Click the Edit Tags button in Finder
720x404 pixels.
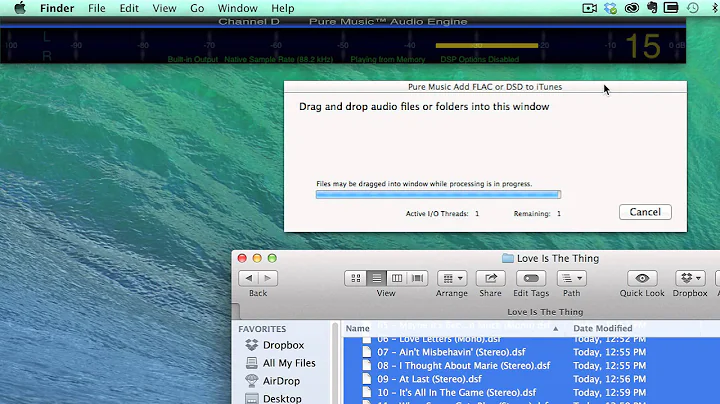[531, 278]
